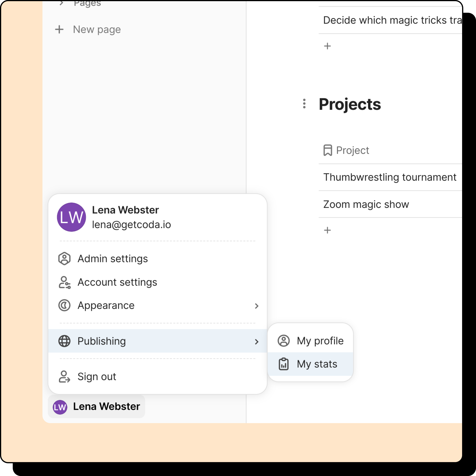
Task: Open the three-dot menu beside Projects
Action: point(304,104)
